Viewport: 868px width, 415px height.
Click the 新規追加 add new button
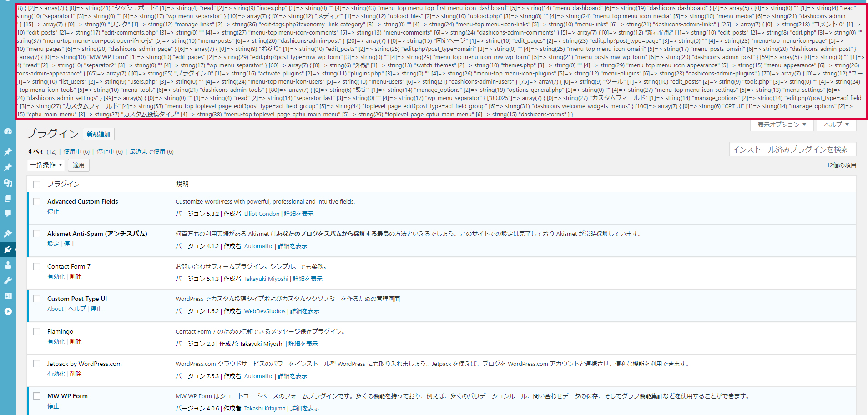[98, 134]
